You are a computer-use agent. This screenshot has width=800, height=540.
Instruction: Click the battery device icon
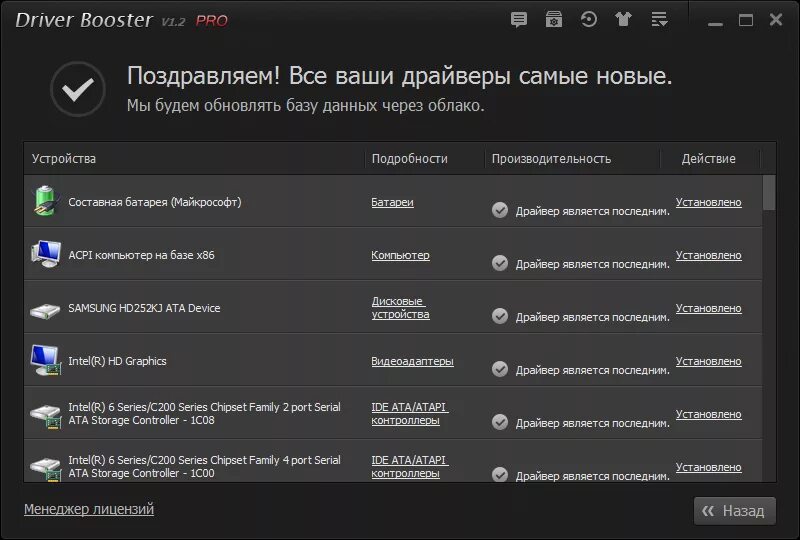[x=45, y=201]
